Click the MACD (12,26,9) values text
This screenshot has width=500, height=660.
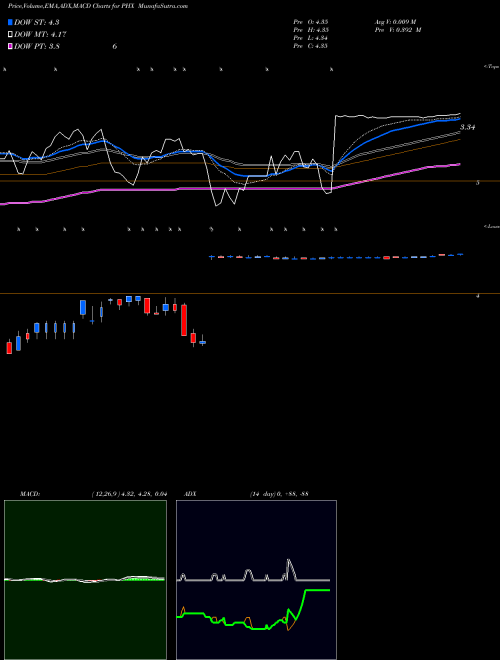(x=130, y=493)
